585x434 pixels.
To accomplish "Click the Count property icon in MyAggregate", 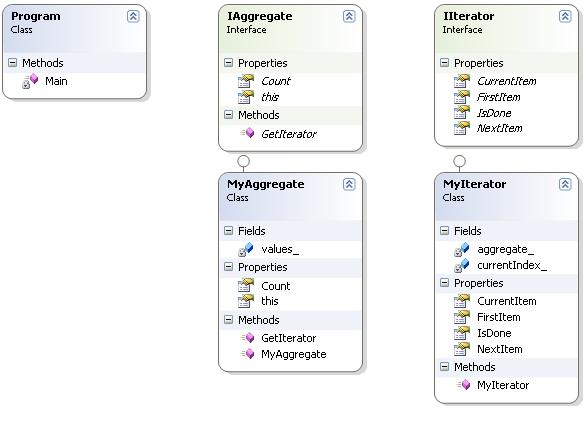I will click(x=246, y=285).
